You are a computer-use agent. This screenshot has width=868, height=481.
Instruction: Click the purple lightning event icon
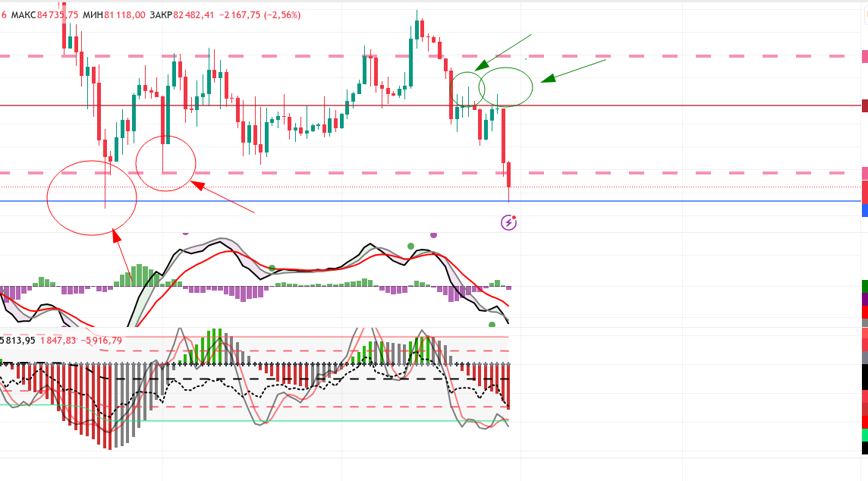(508, 222)
